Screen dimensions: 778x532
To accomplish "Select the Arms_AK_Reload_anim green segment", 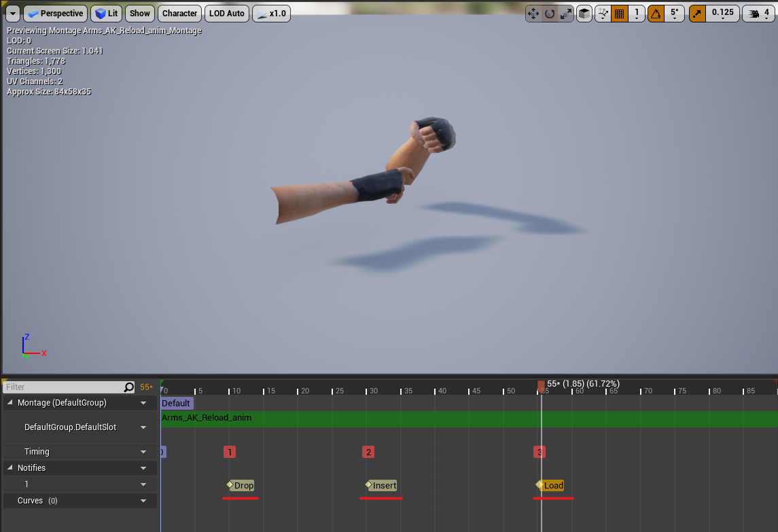I will [469, 419].
